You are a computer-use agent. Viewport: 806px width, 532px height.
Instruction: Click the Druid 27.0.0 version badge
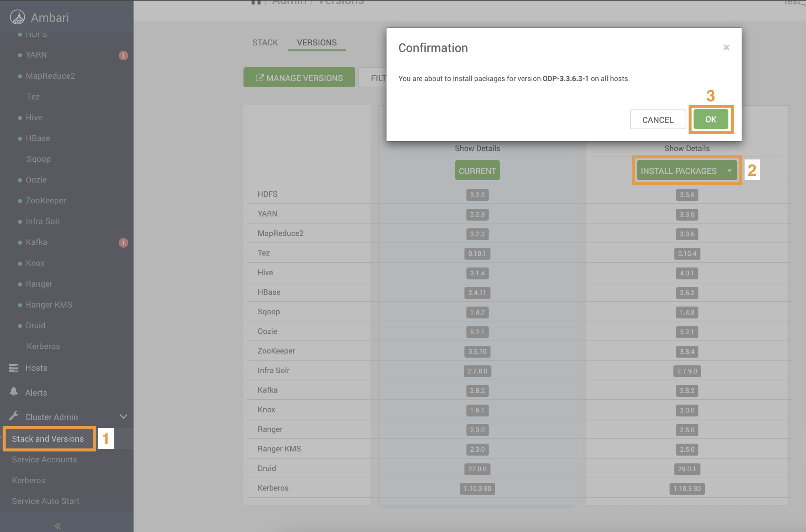click(x=477, y=469)
